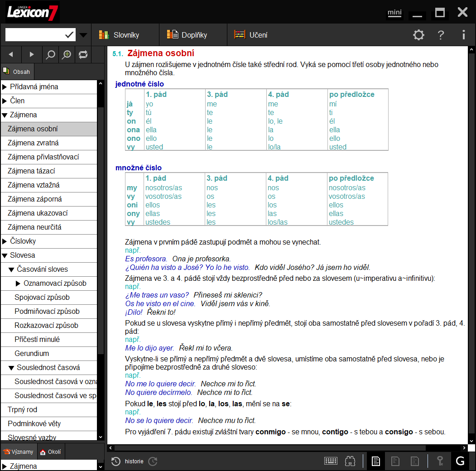Click the Učení abacus icon
476x471 pixels.
[x=240, y=34]
